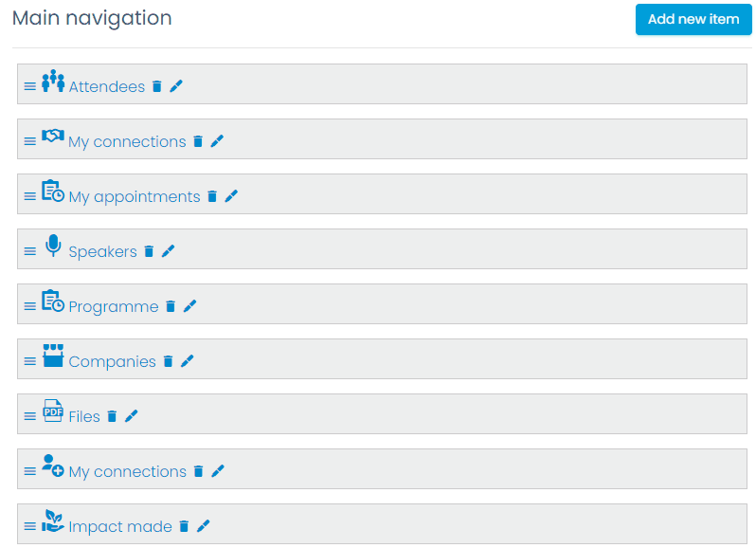Click Add new item button

(x=693, y=19)
